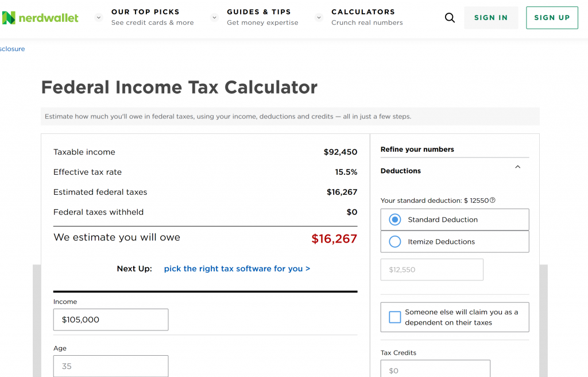The width and height of the screenshot is (588, 377).
Task: Collapse the Deductions section
Action: pyautogui.click(x=517, y=167)
